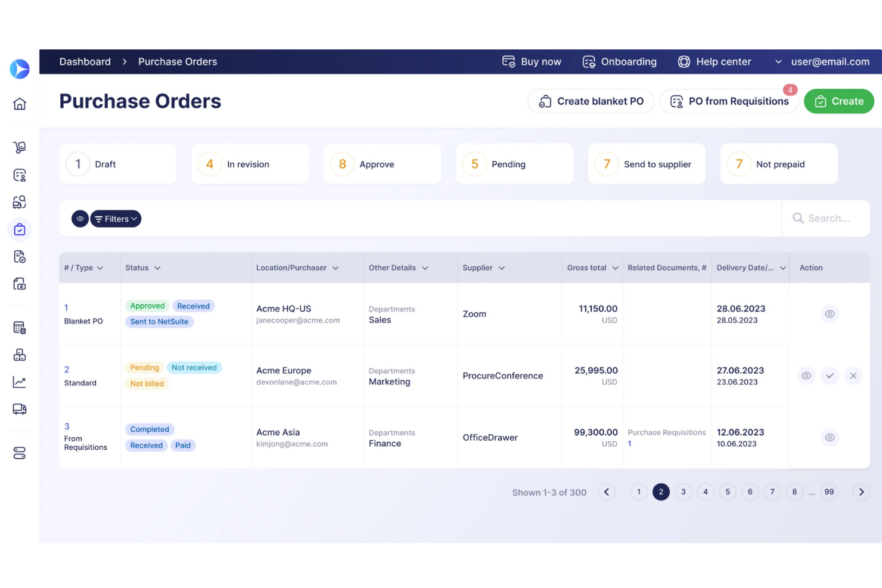Image resolution: width=882 pixels, height=588 pixels.
Task: Open the calculator icon in the sidebar
Action: [x=20, y=327]
